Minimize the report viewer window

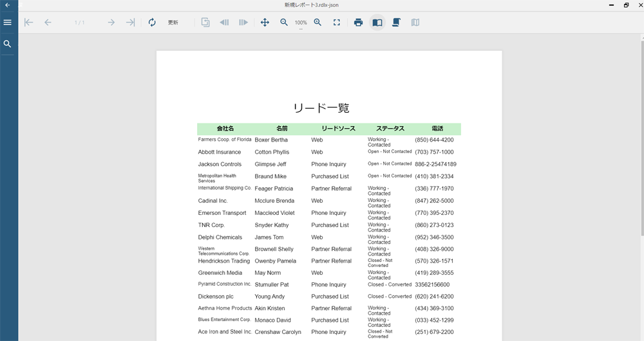click(612, 5)
